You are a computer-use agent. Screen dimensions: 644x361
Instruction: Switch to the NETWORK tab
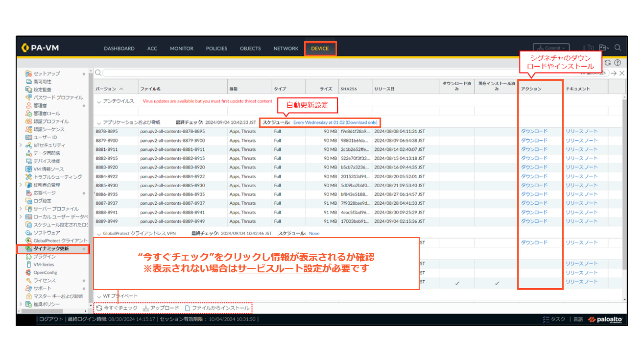286,48
